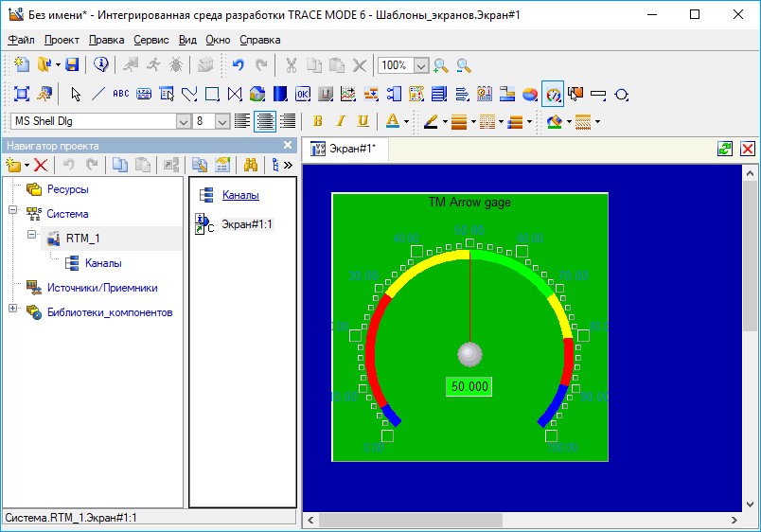This screenshot has height=532, width=761.
Task: Switch to the Экран#1* tab
Action: click(x=344, y=149)
